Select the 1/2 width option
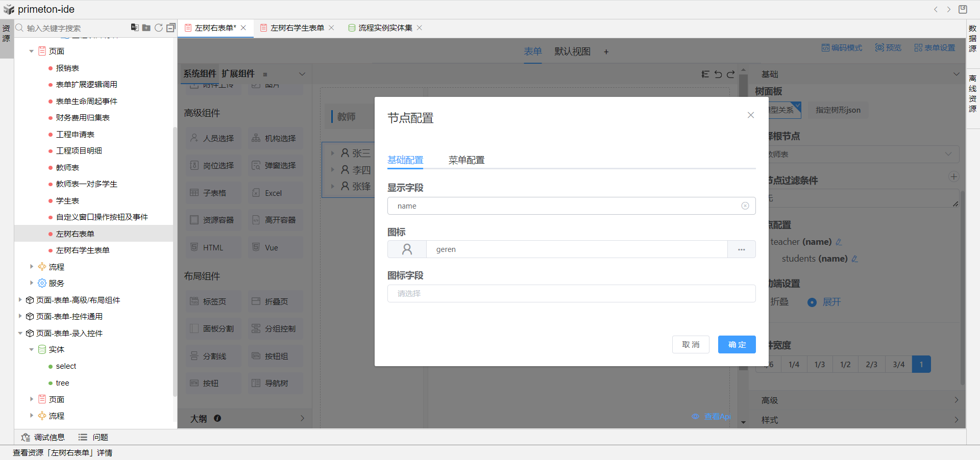The image size is (980, 460). coord(845,365)
